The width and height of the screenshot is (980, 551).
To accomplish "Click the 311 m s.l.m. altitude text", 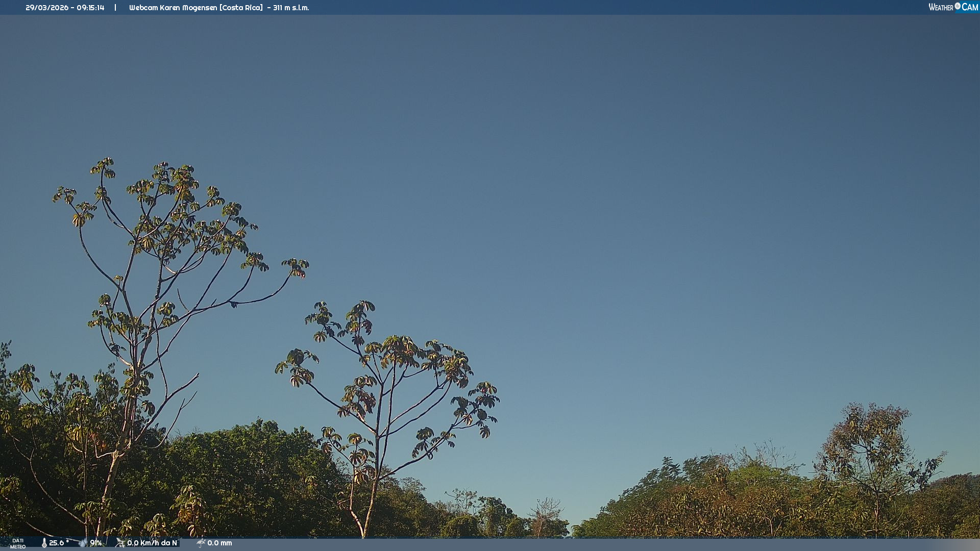I will (x=291, y=8).
